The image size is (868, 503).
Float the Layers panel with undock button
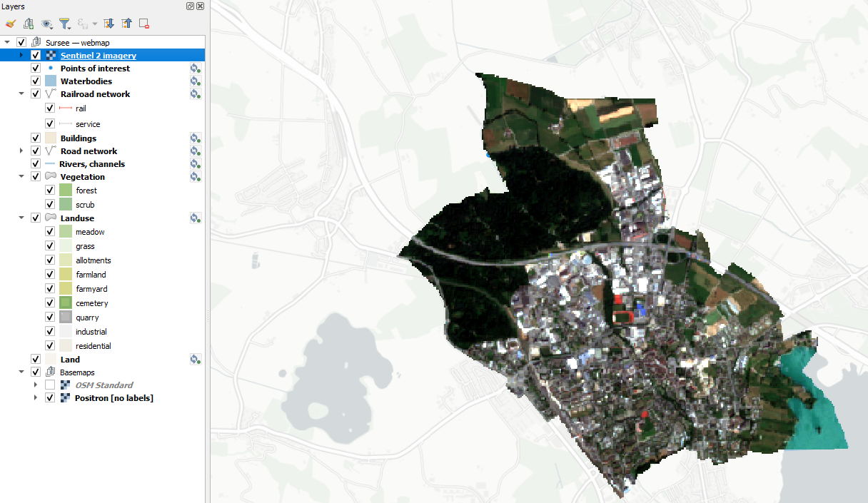[190, 6]
